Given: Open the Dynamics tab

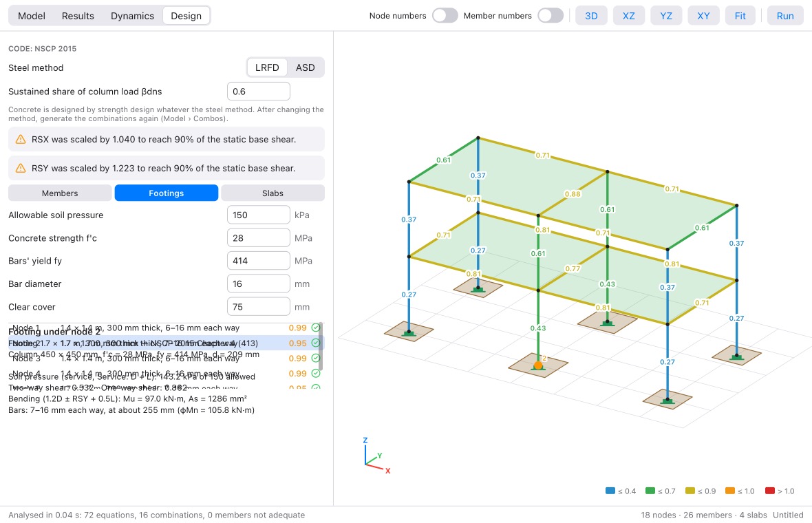Looking at the screenshot, I should click(x=132, y=16).
